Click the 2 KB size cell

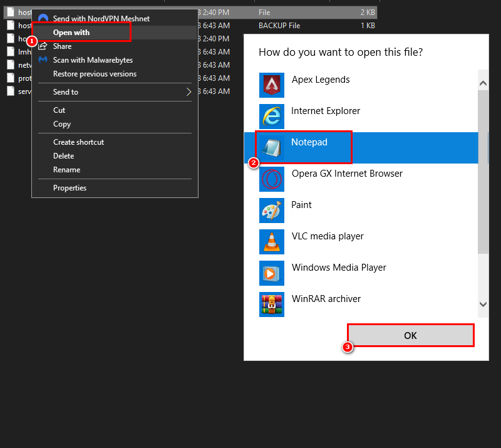pos(368,12)
